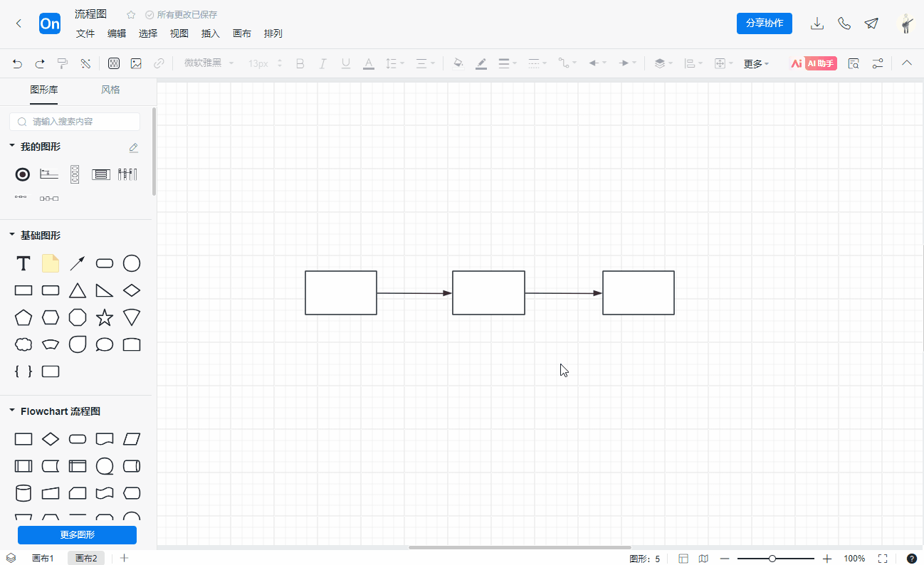This screenshot has height=565, width=924.
Task: Open the 选择 menu
Action: coord(148,33)
